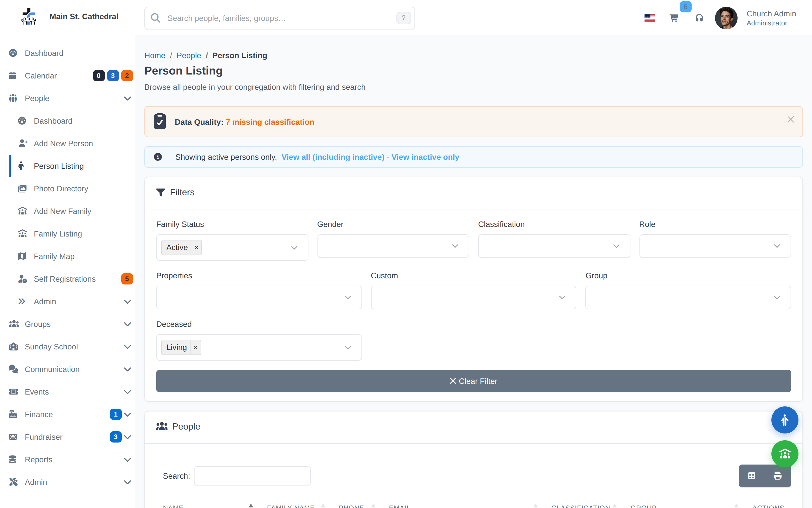812x508 pixels.
Task: Click the 7 missing classification link
Action: coord(270,122)
